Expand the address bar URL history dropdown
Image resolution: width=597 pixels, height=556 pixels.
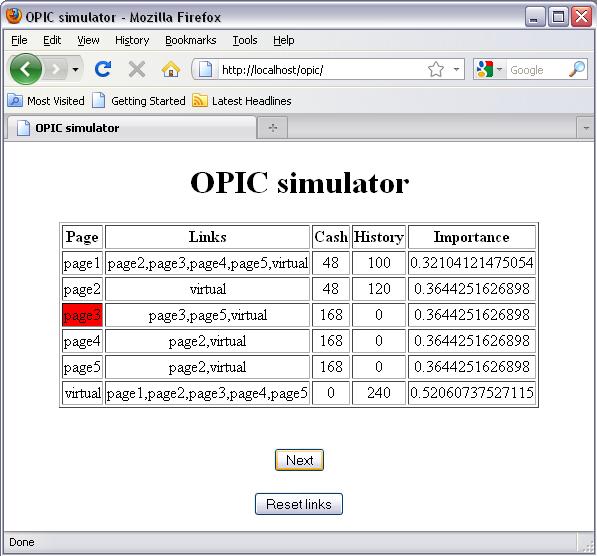coord(456,69)
